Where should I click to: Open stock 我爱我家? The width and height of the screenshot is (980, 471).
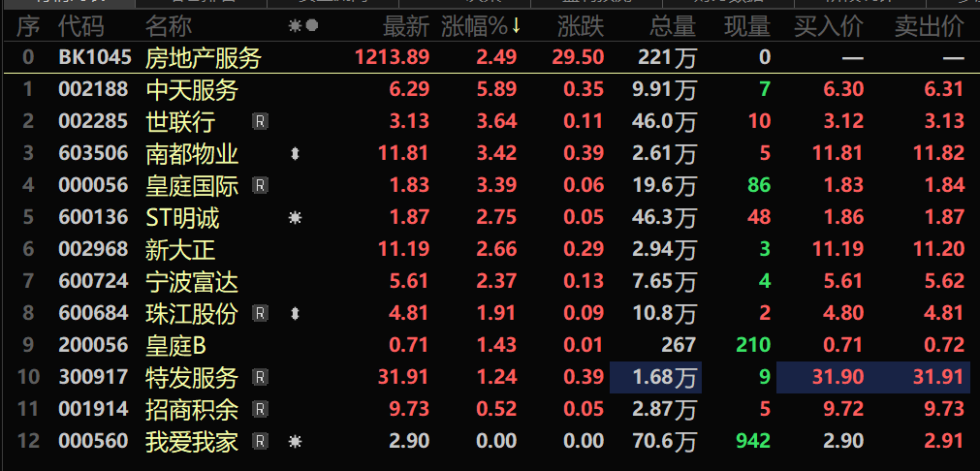click(x=192, y=442)
